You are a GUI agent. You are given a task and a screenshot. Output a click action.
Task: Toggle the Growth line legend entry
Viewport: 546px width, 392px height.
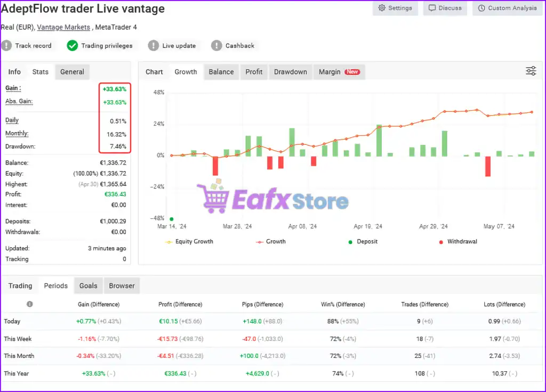(270, 241)
